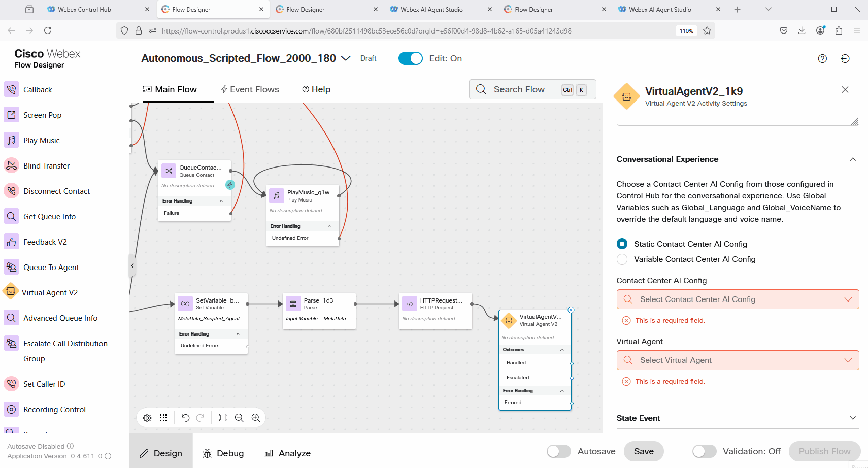
Task: Click the grid dots icon in canvas toolbar
Action: 163,418
